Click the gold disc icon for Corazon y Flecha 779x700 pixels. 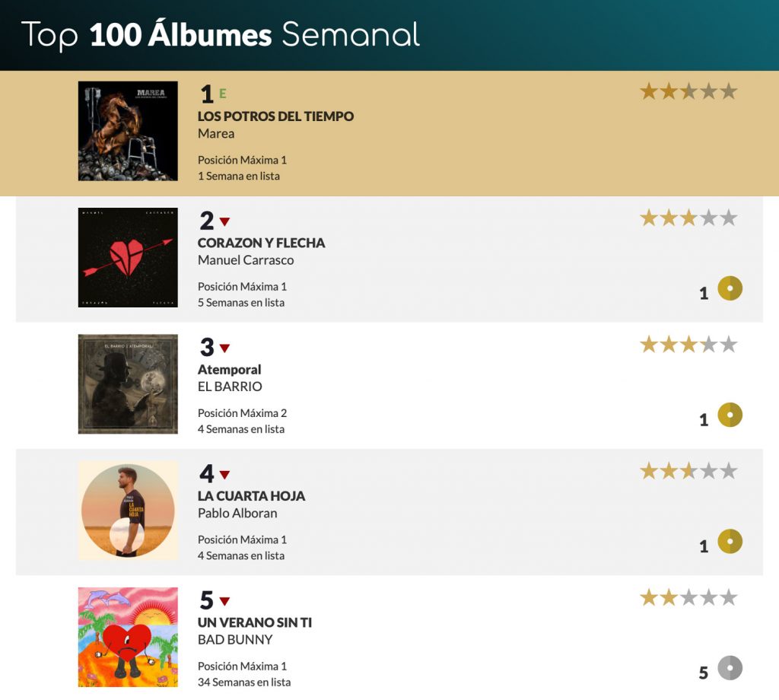730,288
